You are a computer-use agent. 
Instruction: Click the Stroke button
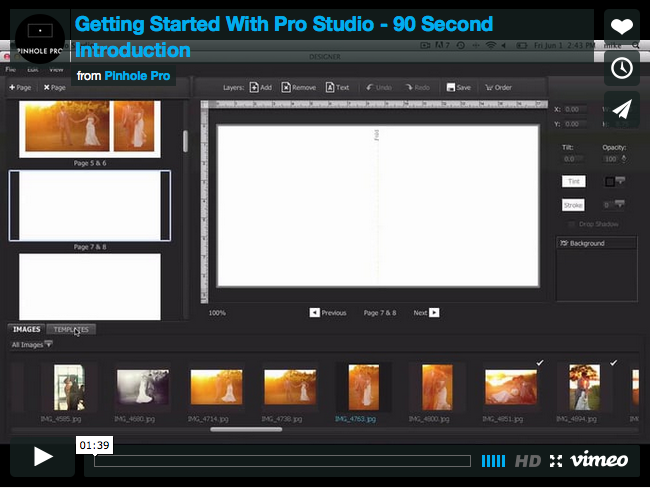pos(573,205)
